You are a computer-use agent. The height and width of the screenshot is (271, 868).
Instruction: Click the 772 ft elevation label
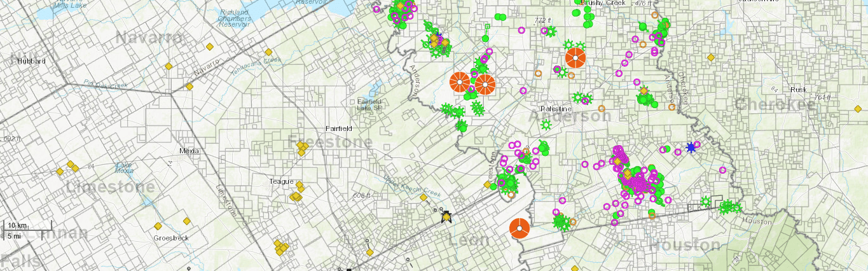click(543, 20)
